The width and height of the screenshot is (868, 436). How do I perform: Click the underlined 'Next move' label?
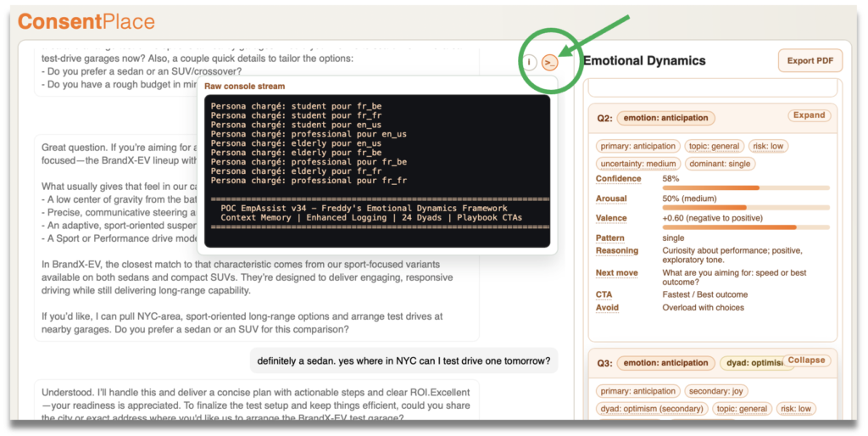(616, 273)
